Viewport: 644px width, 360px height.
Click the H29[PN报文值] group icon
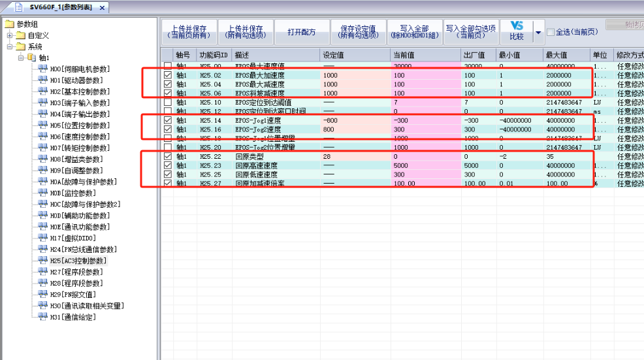[42, 294]
